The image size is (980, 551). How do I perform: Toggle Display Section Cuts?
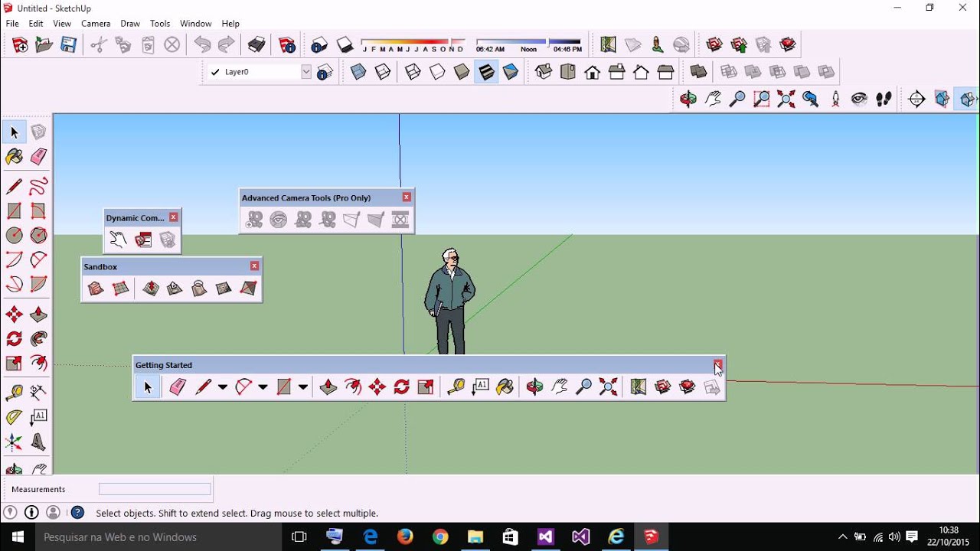tap(968, 99)
